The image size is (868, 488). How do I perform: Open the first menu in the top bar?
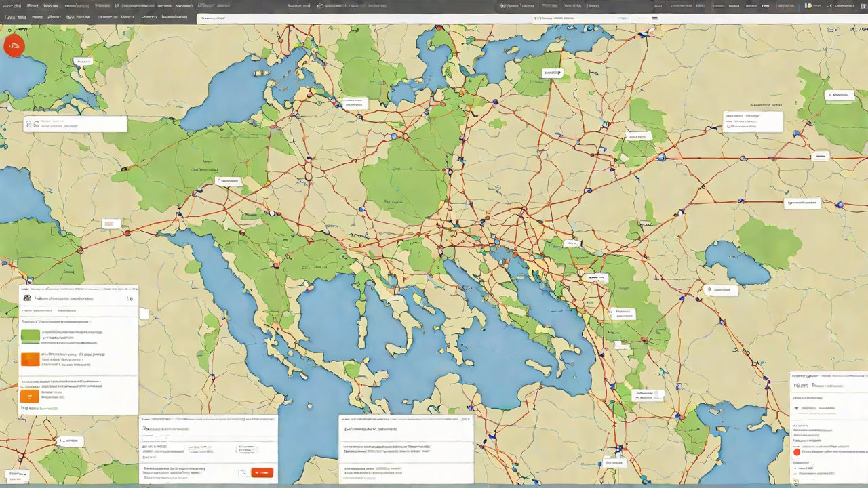12,5
